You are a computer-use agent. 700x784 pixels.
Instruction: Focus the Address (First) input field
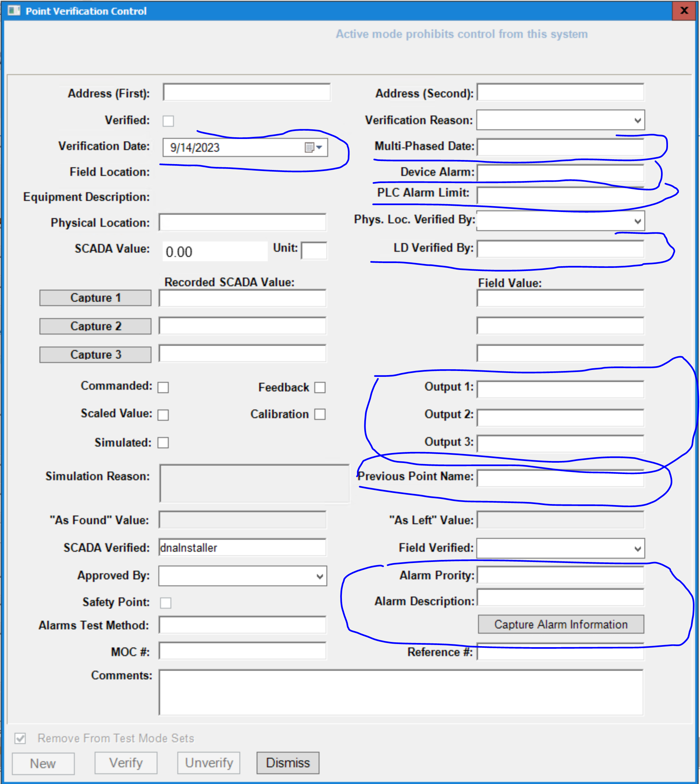tap(246, 93)
